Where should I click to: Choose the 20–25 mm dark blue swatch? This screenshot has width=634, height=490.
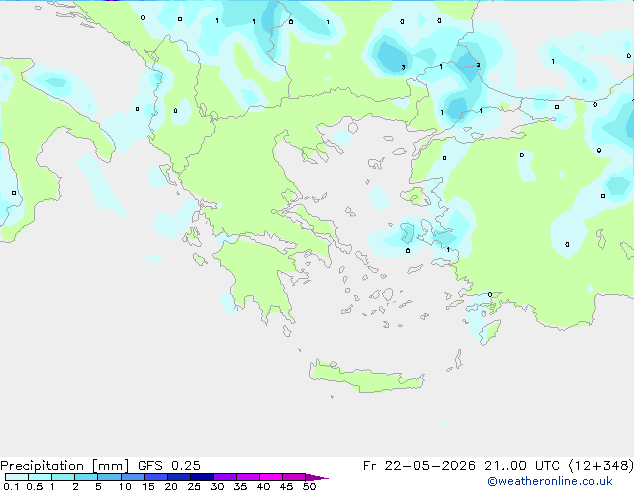[x=179, y=477]
